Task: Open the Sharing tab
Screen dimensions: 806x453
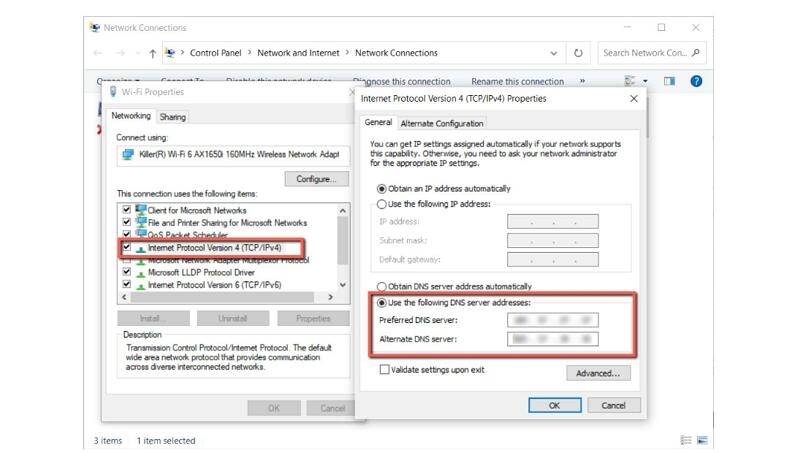Action: 173,117
